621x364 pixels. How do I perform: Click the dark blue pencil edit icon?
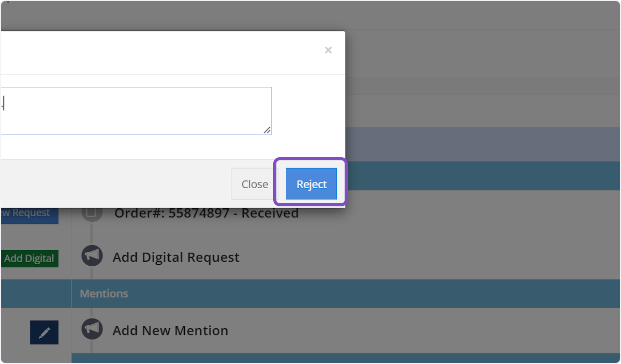point(44,332)
